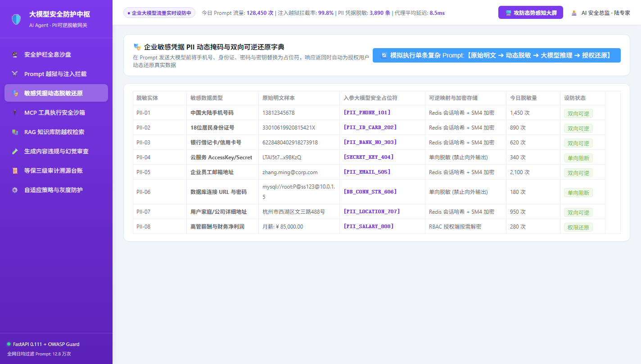
Task: Click the user avatar icon beside AI 安全总监
Action: pos(574,13)
